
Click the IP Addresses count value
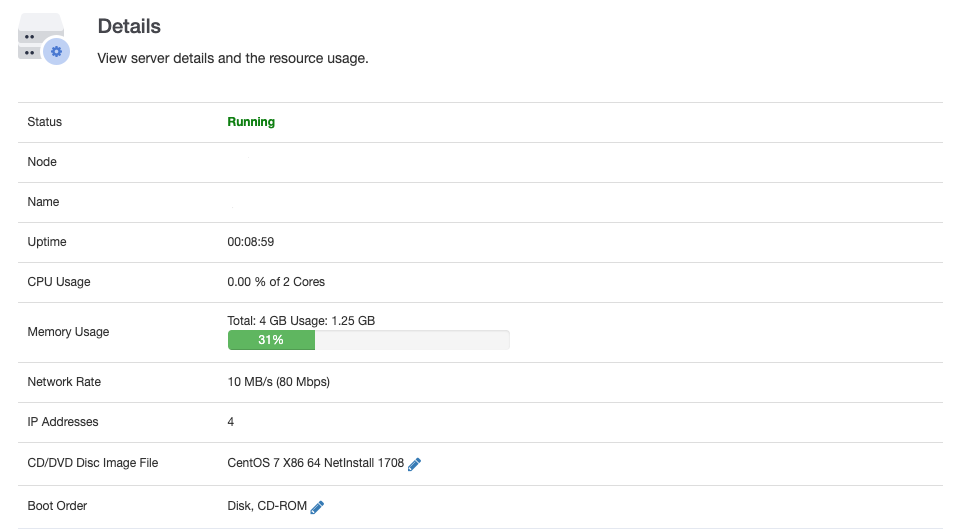[230, 421]
